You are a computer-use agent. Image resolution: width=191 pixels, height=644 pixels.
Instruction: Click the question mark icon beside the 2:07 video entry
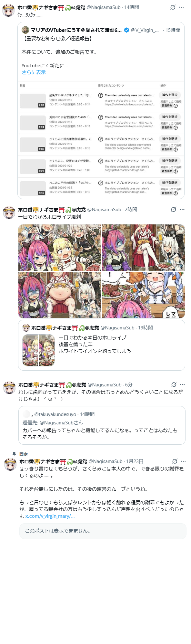101,95
